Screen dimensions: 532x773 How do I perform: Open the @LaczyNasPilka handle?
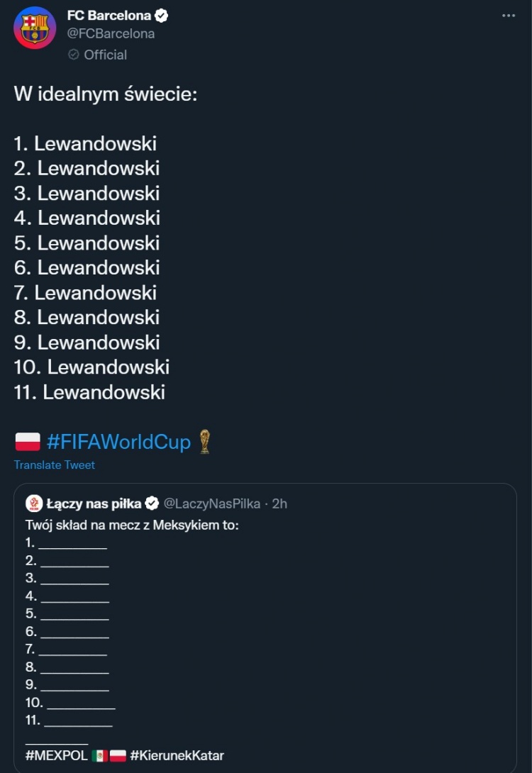[212, 504]
